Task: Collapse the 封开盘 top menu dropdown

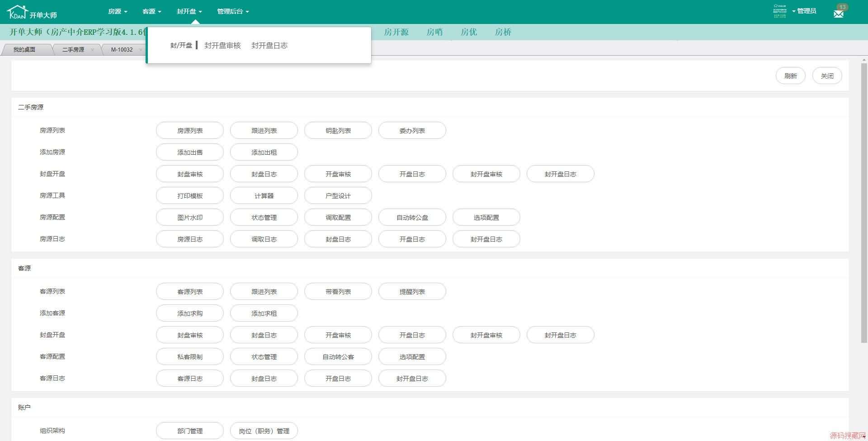Action: (189, 11)
